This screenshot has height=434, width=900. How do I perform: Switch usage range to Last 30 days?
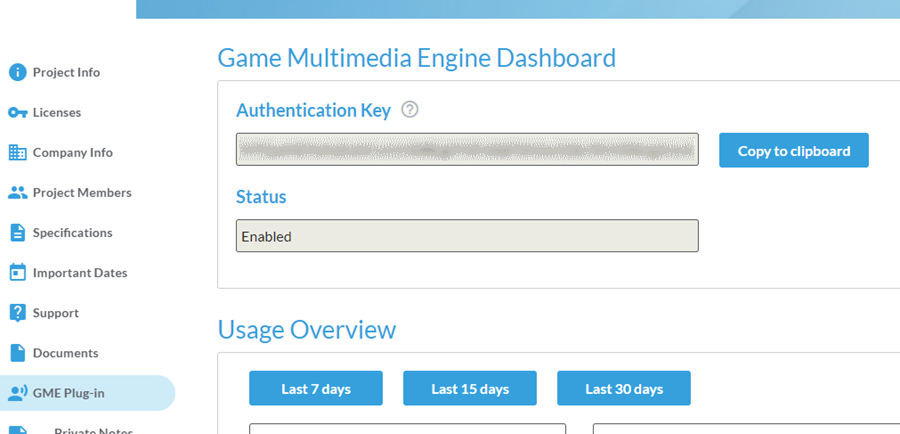(624, 388)
